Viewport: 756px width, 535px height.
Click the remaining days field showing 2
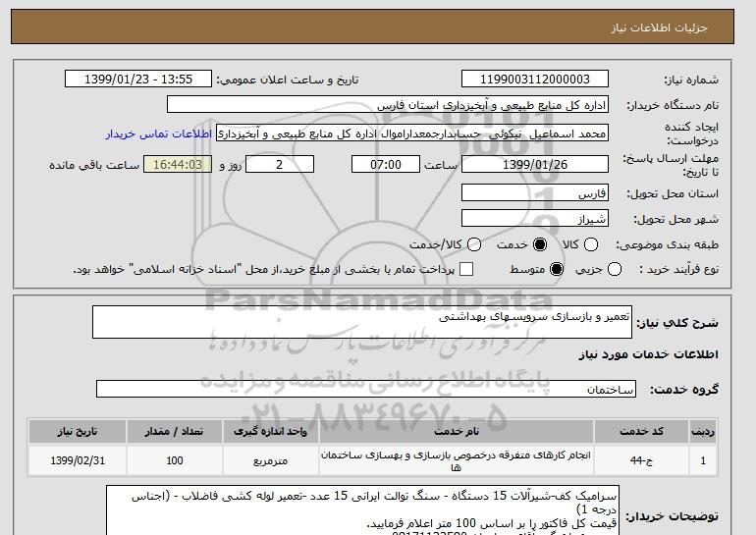[x=280, y=164]
